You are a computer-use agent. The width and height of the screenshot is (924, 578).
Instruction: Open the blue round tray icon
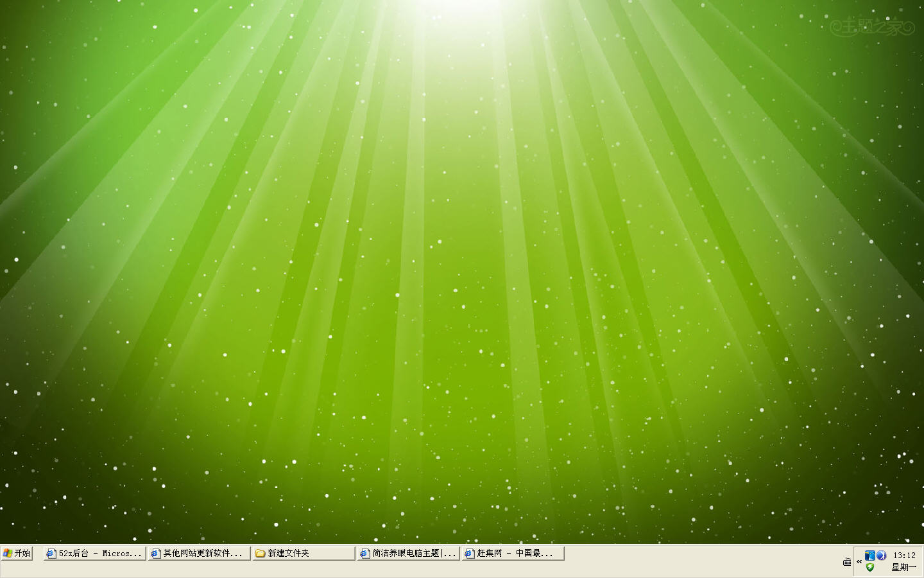pyautogui.click(x=881, y=556)
